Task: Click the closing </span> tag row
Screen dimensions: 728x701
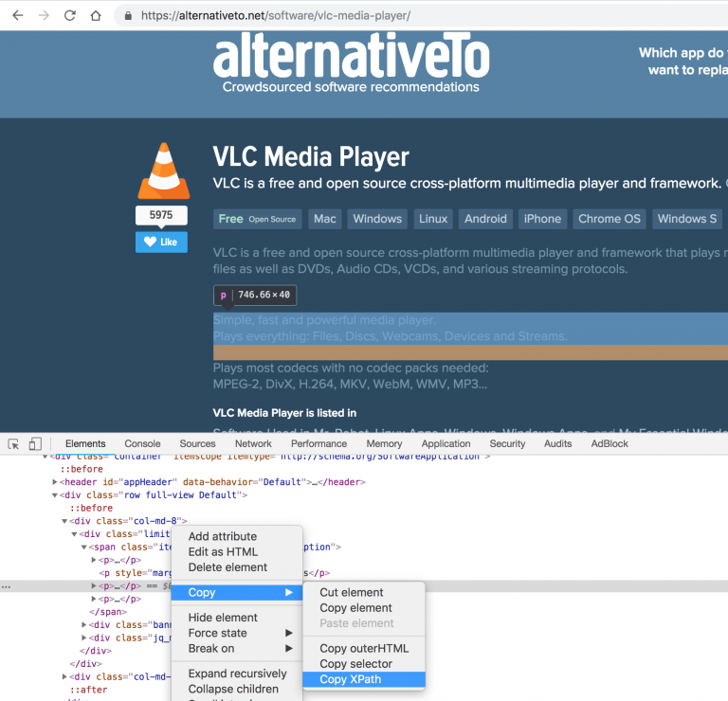Action: point(108,612)
